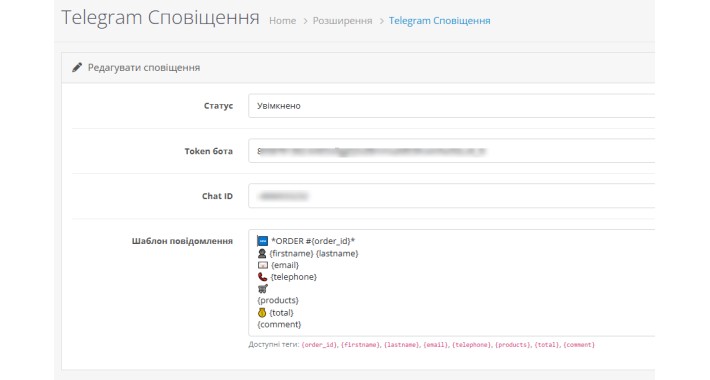Click the Token бота label
This screenshot has width=710, height=380.
click(x=208, y=151)
